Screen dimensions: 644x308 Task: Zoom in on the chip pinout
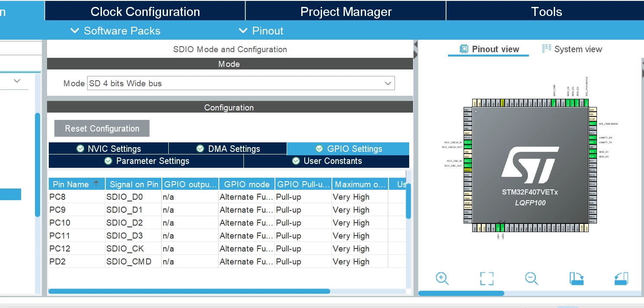coord(442,278)
